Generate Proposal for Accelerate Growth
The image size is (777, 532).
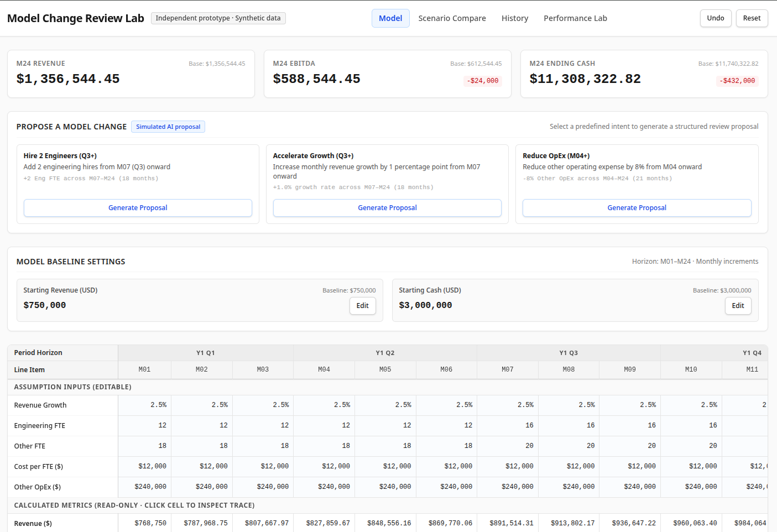tap(387, 208)
